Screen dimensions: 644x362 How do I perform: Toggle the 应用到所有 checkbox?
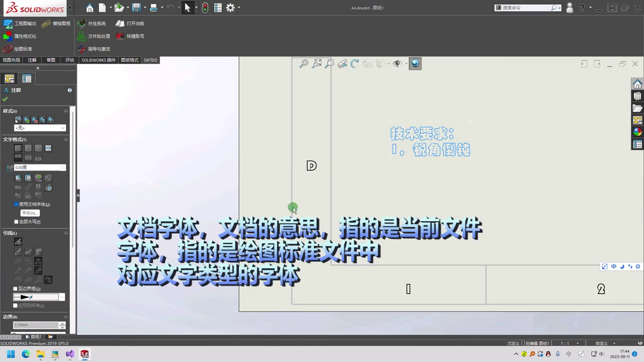pyautogui.click(x=16, y=305)
